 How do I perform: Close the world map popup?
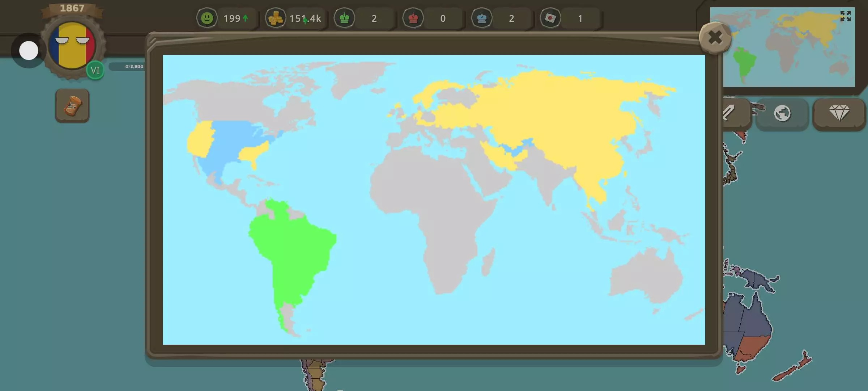click(715, 38)
